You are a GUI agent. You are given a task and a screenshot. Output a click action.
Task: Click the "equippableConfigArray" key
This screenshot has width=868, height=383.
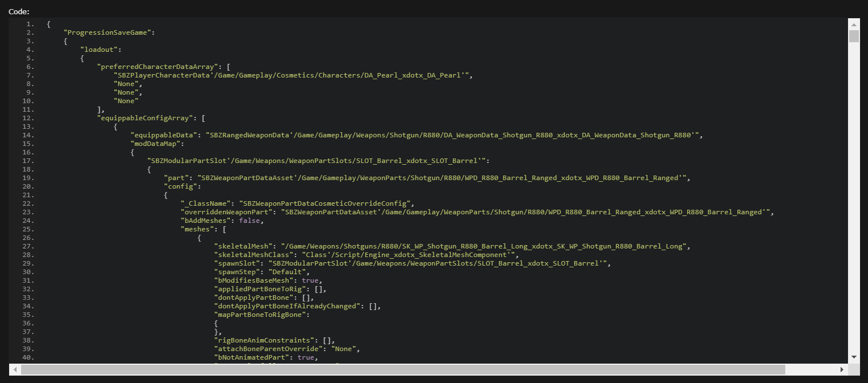point(147,118)
